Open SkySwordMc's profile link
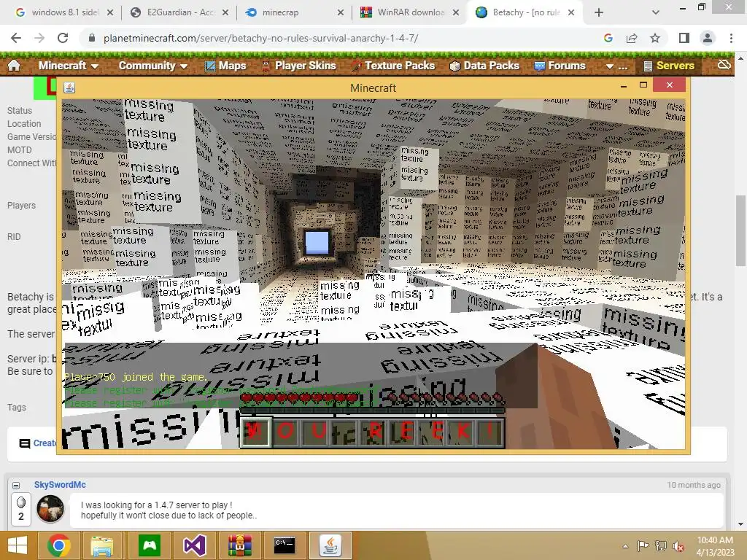The width and height of the screenshot is (747, 560). (x=60, y=485)
